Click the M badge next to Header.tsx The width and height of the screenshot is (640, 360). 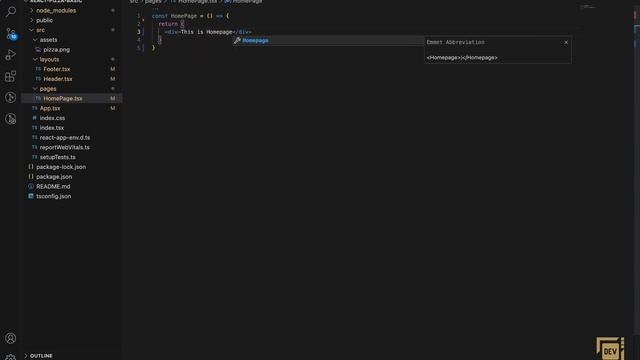(113, 79)
